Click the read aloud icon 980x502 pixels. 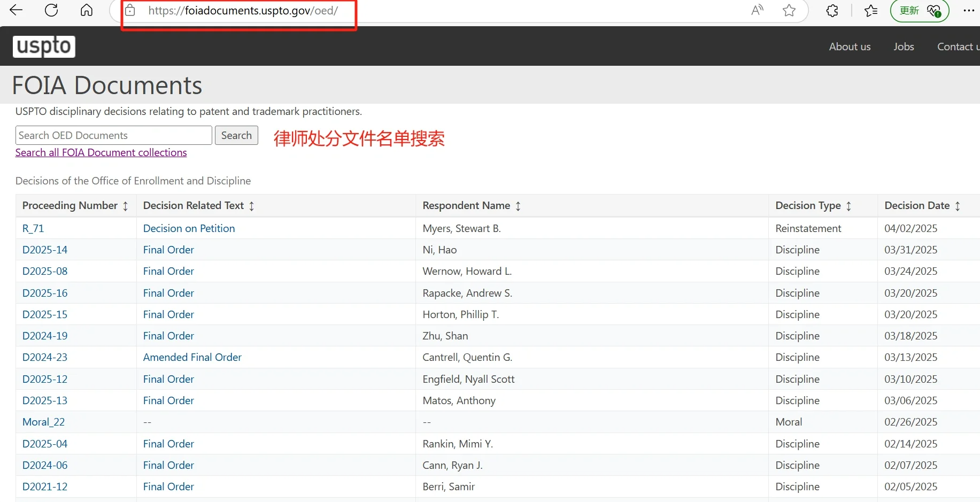757,10
